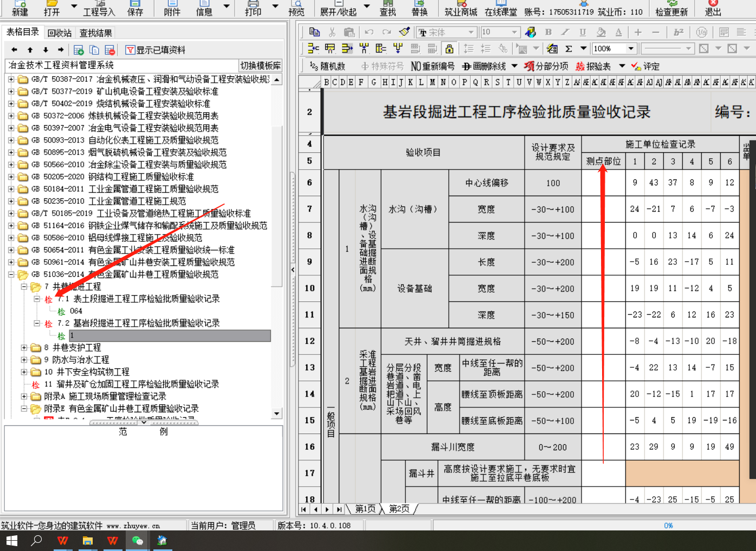The height and width of the screenshot is (551, 756).
Task: Open the font size 10 dropdown
Action: (514, 33)
